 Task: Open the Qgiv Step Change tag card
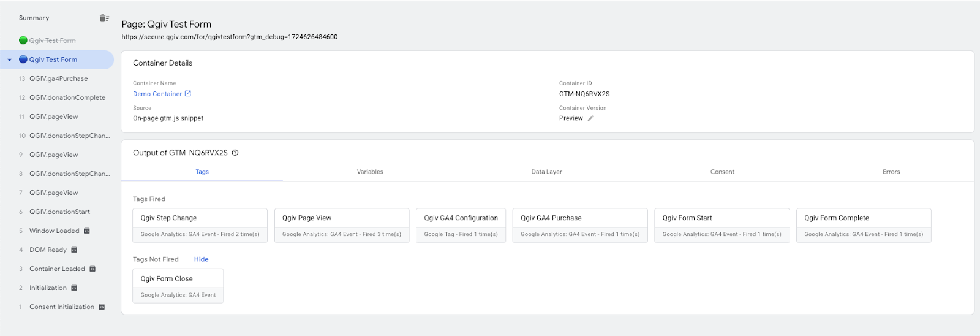pos(200,226)
